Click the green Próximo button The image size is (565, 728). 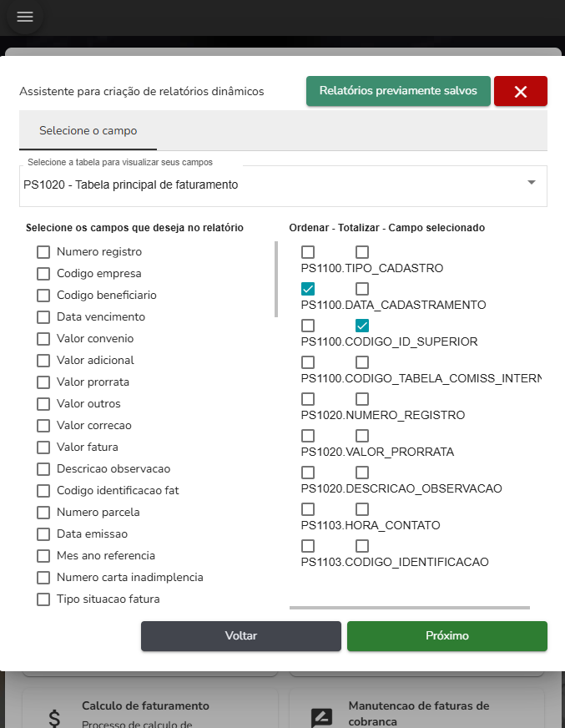(x=446, y=636)
